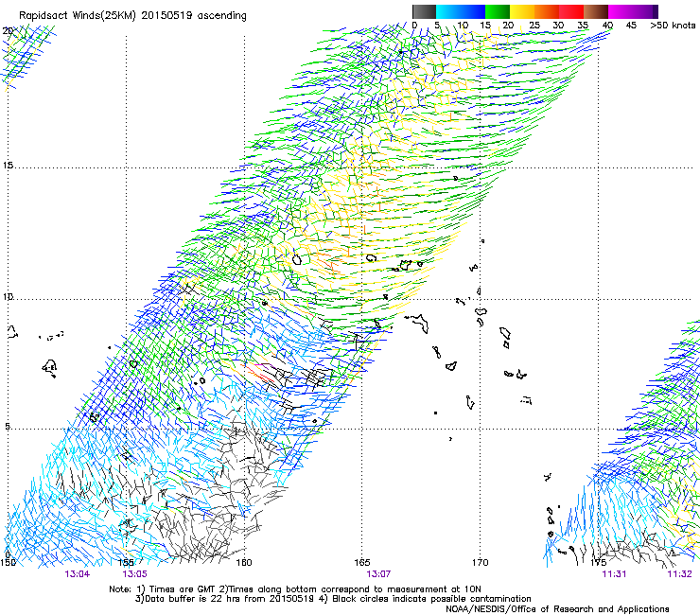700x615 pixels.
Task: Click the '11:32' swath time label
Action: (x=679, y=574)
